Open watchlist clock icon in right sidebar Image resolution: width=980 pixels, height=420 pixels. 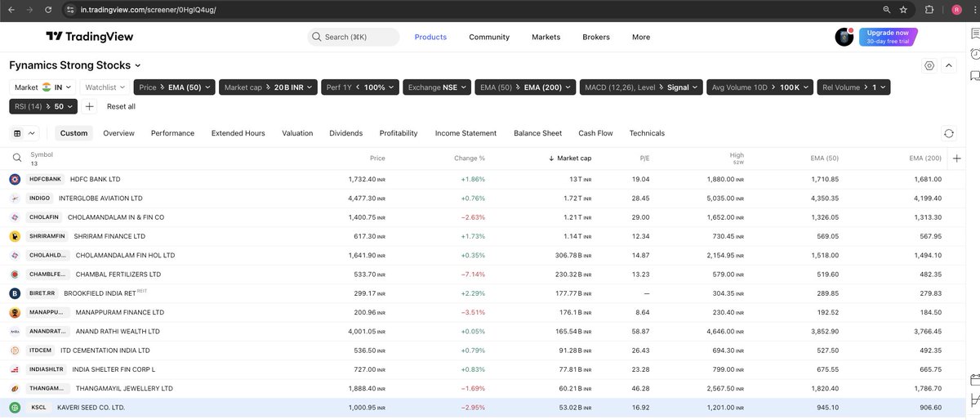point(974,55)
